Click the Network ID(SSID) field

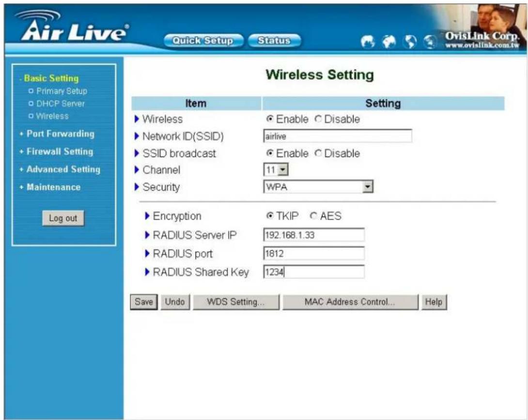(x=338, y=136)
